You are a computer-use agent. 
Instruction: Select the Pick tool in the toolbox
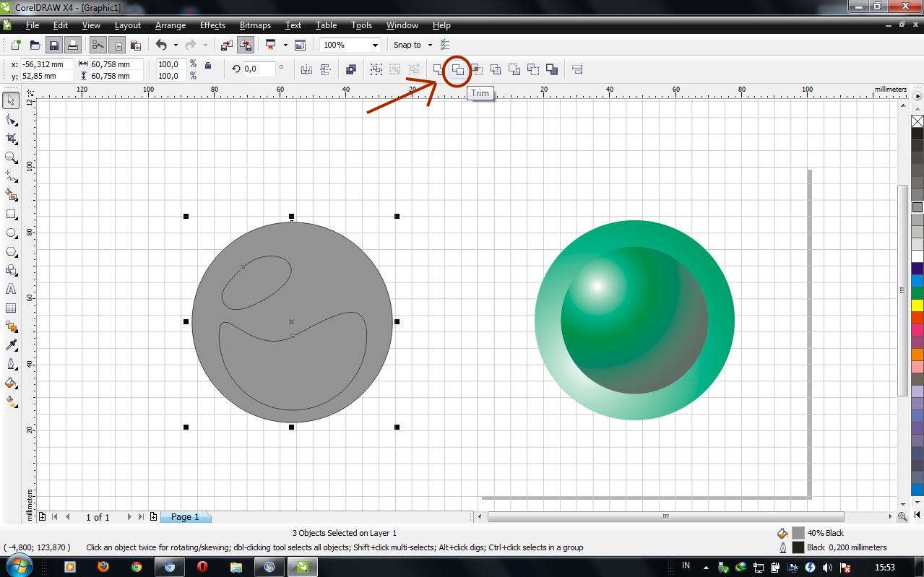(11, 100)
